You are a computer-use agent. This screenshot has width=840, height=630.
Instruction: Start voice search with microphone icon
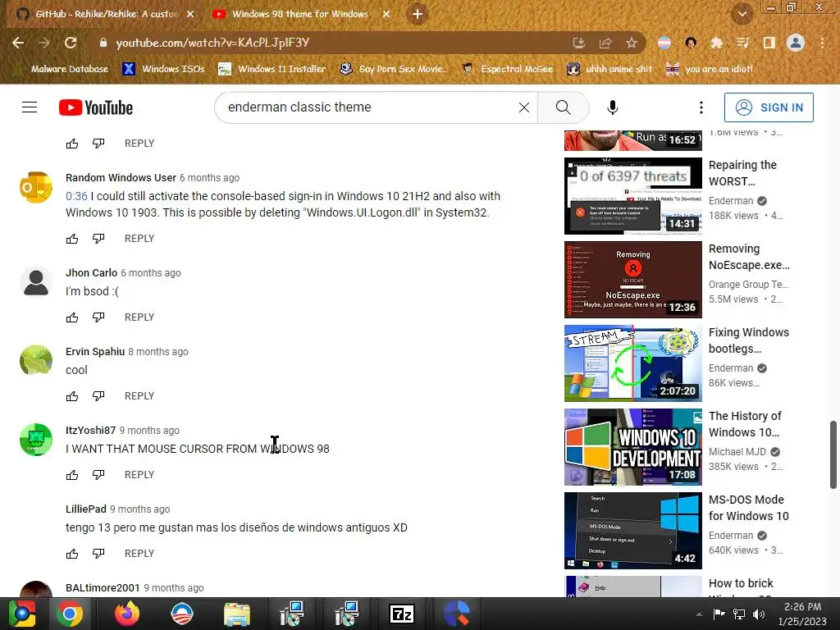pyautogui.click(x=612, y=107)
